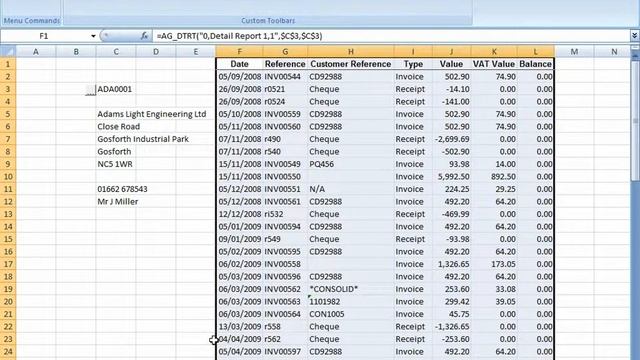Select value cell -469.99
This screenshot has width=640, height=360.
[x=451, y=214]
